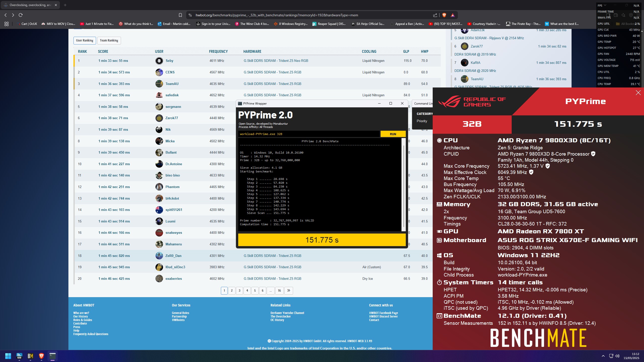The height and width of the screenshot is (362, 644).
Task: Open G.Skill DDR4 Ripjaws V @ 2154 MHz link
Action: coord(489,38)
